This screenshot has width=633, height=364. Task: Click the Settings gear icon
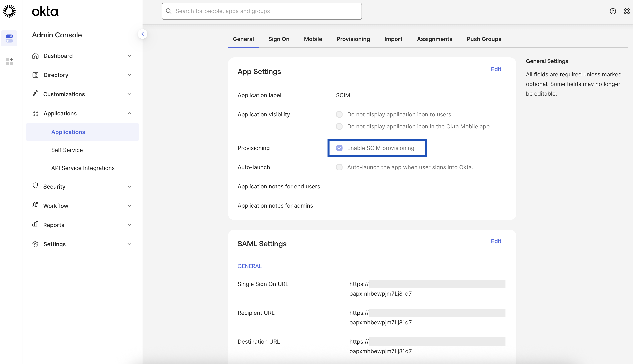click(35, 244)
